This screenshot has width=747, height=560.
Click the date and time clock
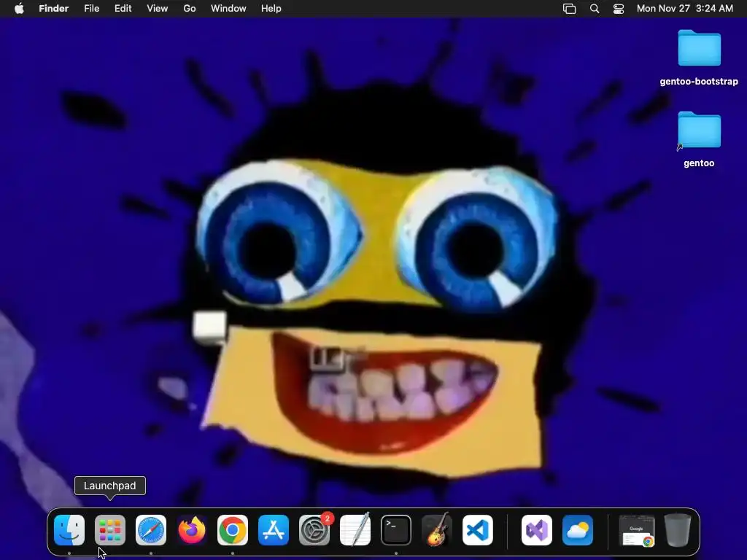tap(684, 9)
